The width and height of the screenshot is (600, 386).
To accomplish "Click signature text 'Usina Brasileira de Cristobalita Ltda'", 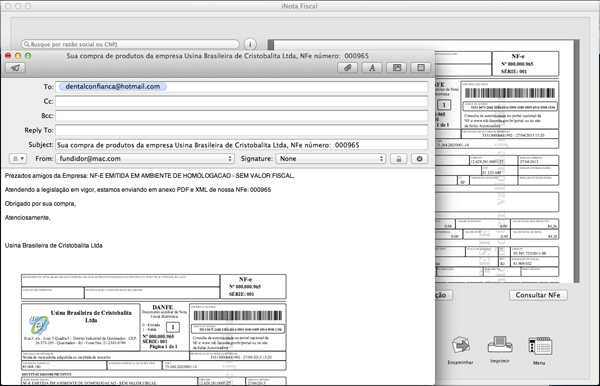I will point(54,246).
